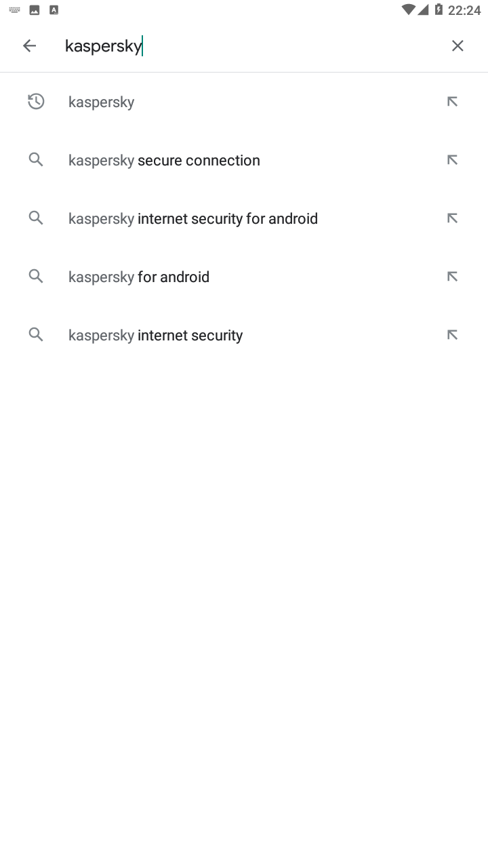Insert 'kaspersky internet security' via arrow icon

click(452, 335)
